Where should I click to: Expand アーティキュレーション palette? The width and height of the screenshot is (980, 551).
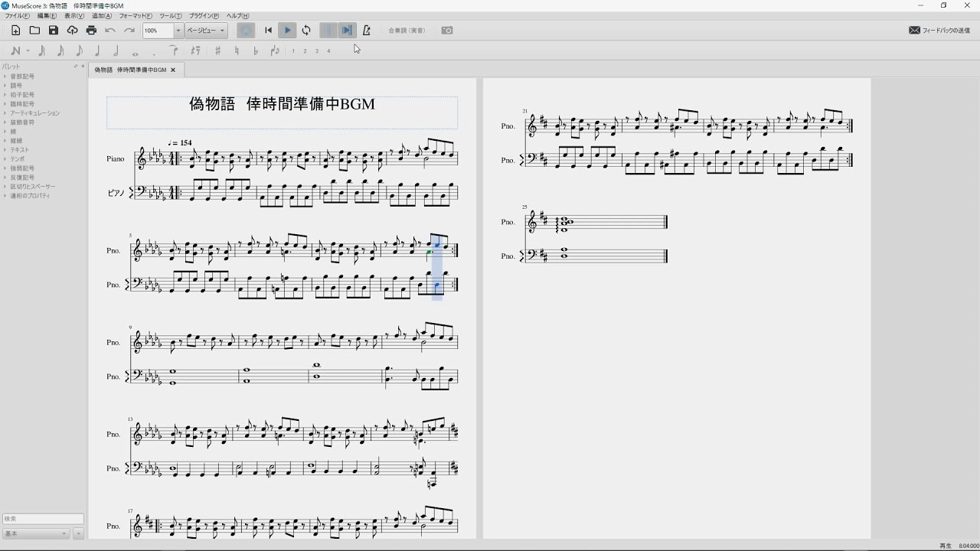34,113
